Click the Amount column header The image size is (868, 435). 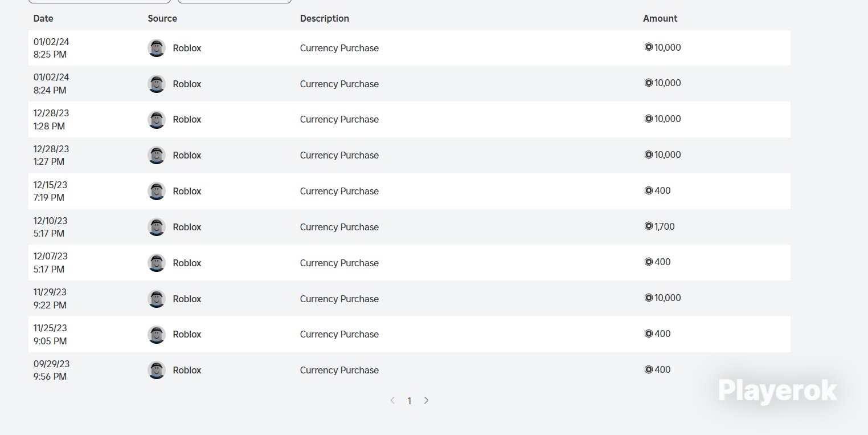pyautogui.click(x=660, y=18)
